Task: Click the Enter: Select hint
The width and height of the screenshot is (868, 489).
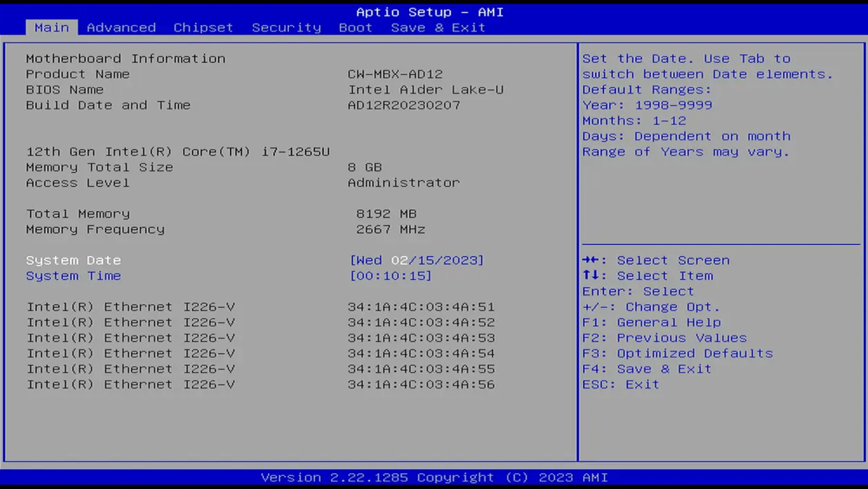Action: point(638,291)
